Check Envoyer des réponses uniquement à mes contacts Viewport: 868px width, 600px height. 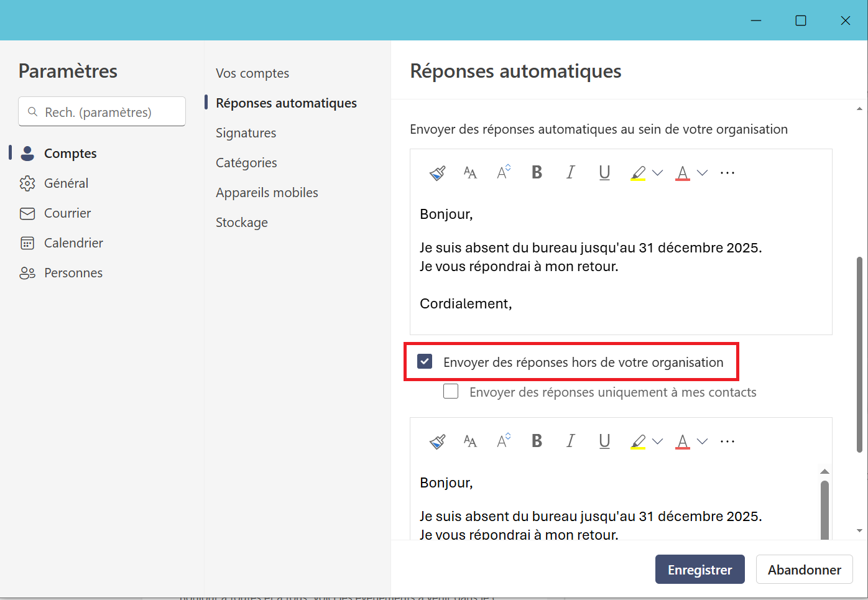coord(451,391)
